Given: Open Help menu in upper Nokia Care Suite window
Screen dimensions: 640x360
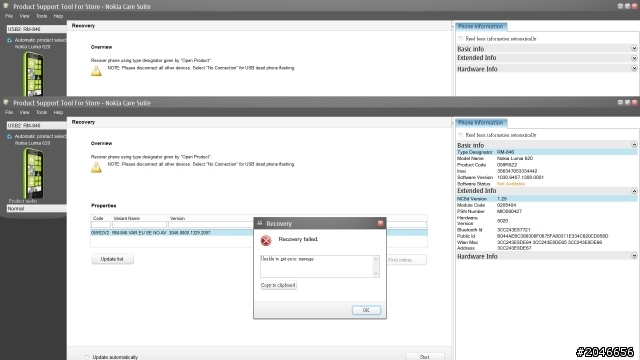Looking at the screenshot, I should pos(58,16).
